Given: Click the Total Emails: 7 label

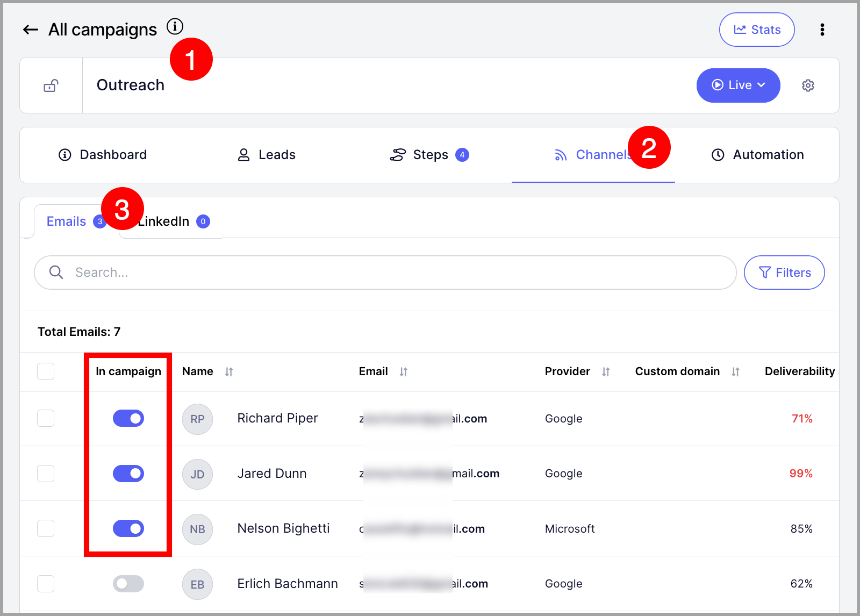Looking at the screenshot, I should pyautogui.click(x=79, y=332).
